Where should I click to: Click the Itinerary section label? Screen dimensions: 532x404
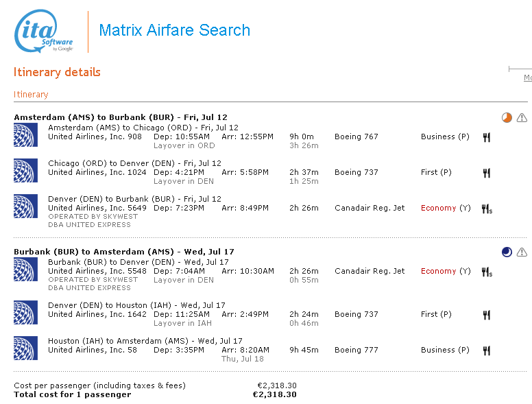coord(31,95)
